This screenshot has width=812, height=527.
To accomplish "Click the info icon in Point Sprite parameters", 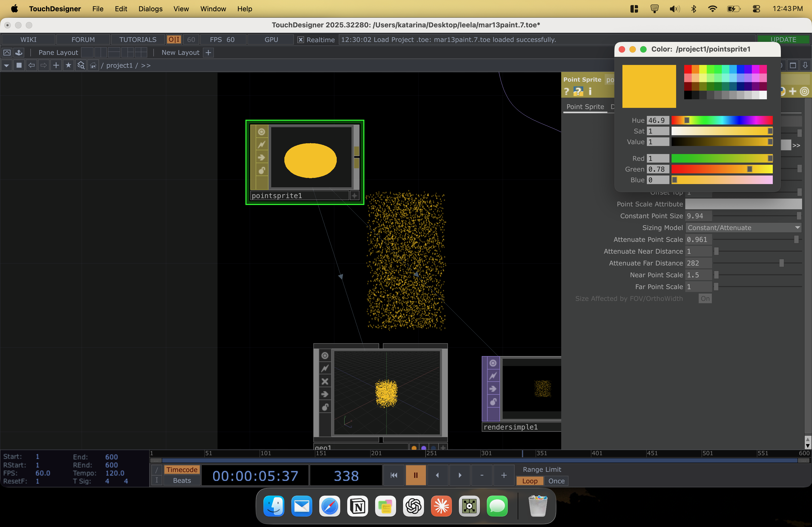I will click(590, 91).
